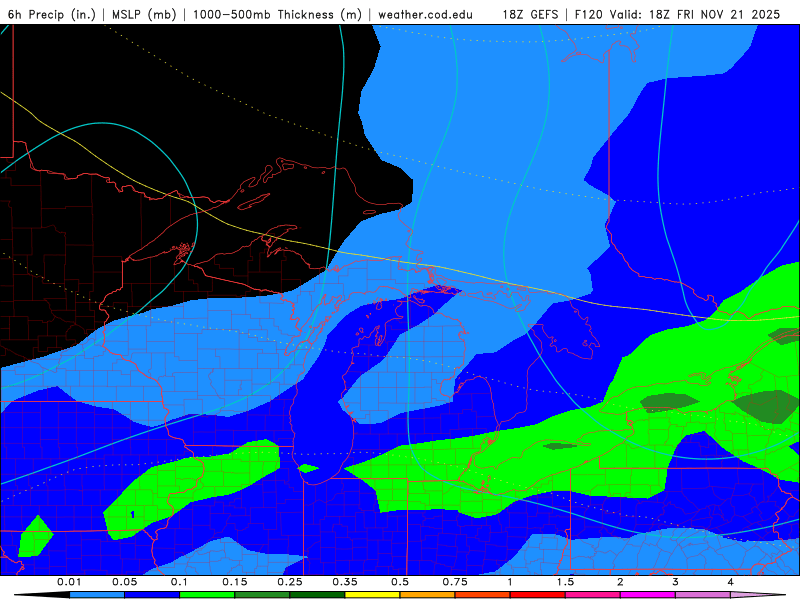Viewport: 800px width, 600px height.
Task: Click the dark orange 0.75–1 legend swatch
Action: (x=483, y=595)
